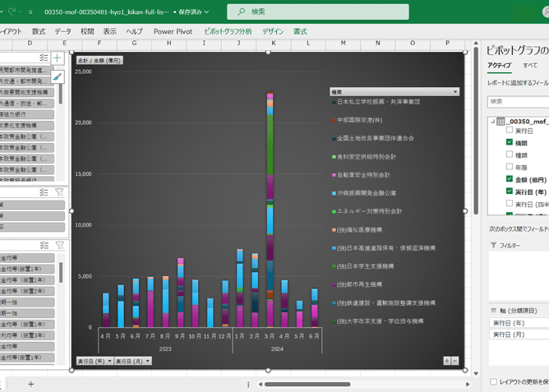
Task: Click the 合計 / 金額 (億円) field button
Action: pyautogui.click(x=99, y=61)
